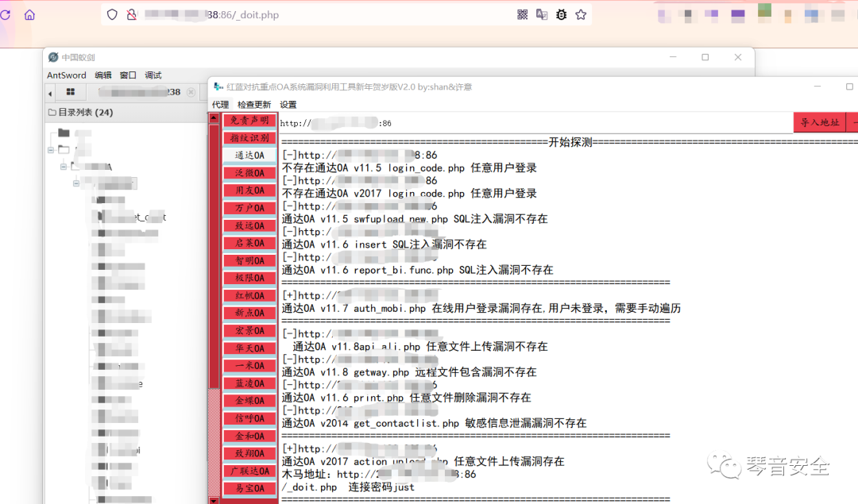The width and height of the screenshot is (858, 504).
Task: Select the 极限OA button
Action: (249, 278)
